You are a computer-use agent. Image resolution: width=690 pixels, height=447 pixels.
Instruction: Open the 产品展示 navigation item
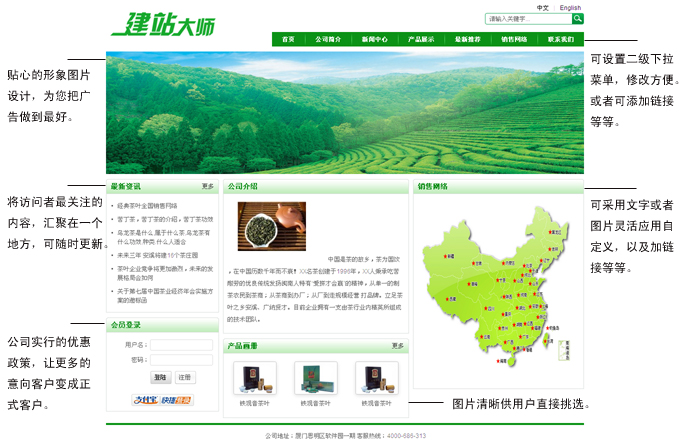point(421,39)
